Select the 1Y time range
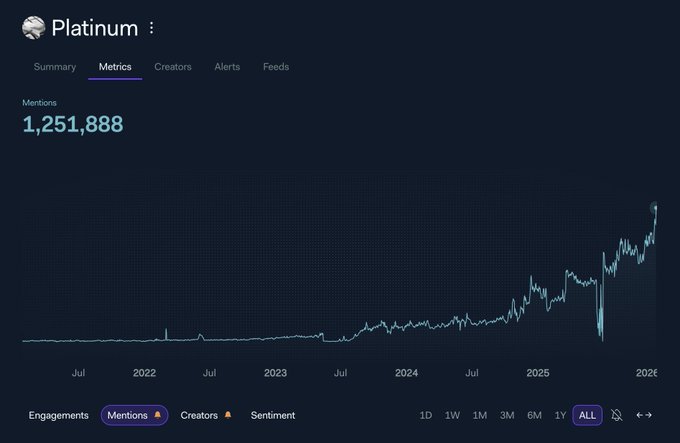680x443 pixels. [x=560, y=415]
